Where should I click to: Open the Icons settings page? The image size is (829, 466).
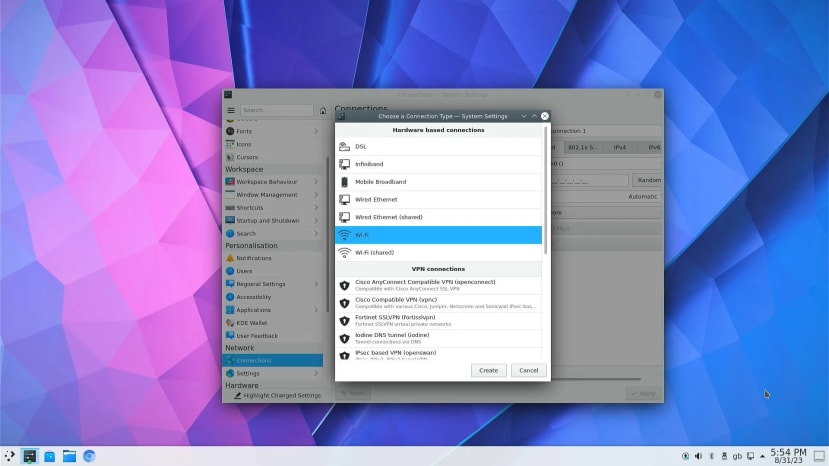[273, 144]
